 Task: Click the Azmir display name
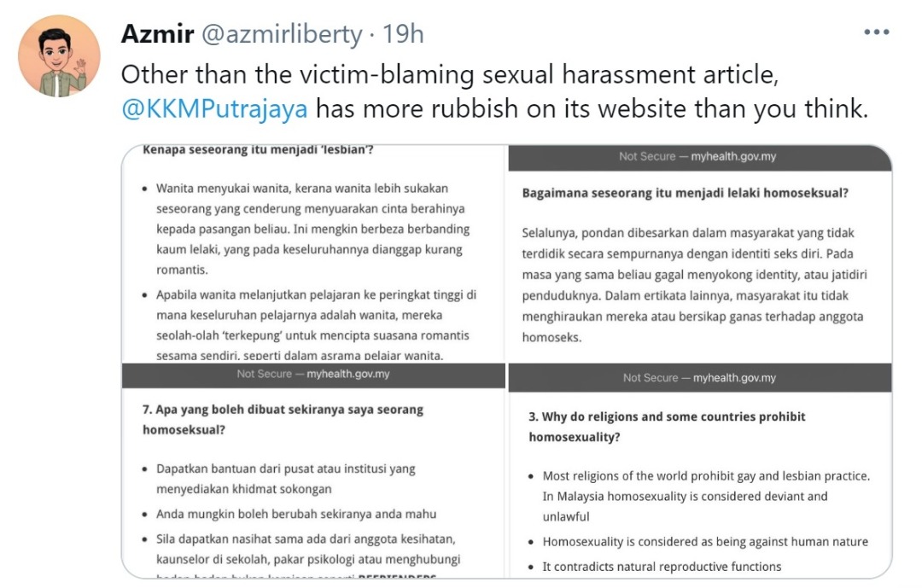157,33
